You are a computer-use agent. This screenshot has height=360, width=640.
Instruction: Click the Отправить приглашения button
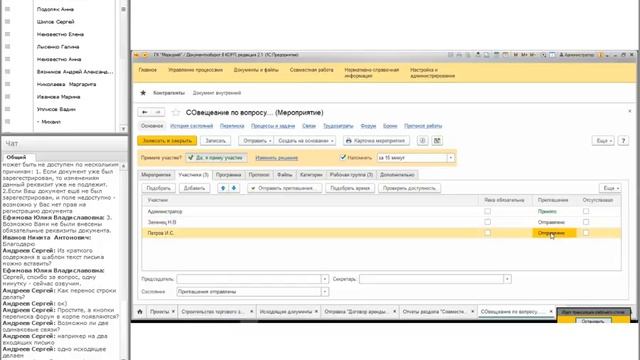[285, 188]
